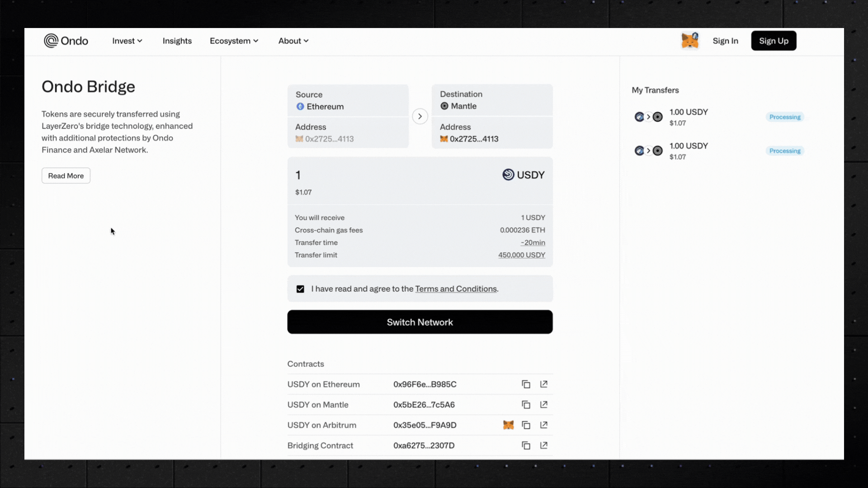Screen dimensions: 868x488
Task: Copy the Bridging Contract address
Action: pos(526,446)
